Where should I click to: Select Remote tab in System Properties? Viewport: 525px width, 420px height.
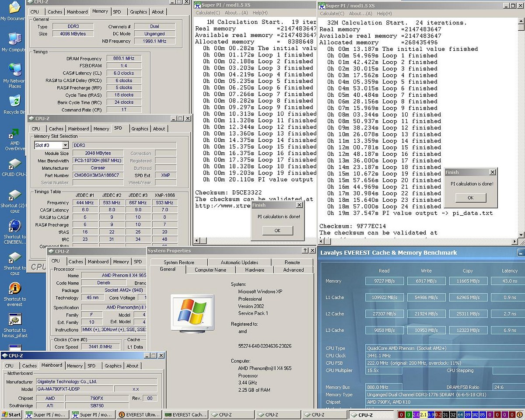point(292,262)
